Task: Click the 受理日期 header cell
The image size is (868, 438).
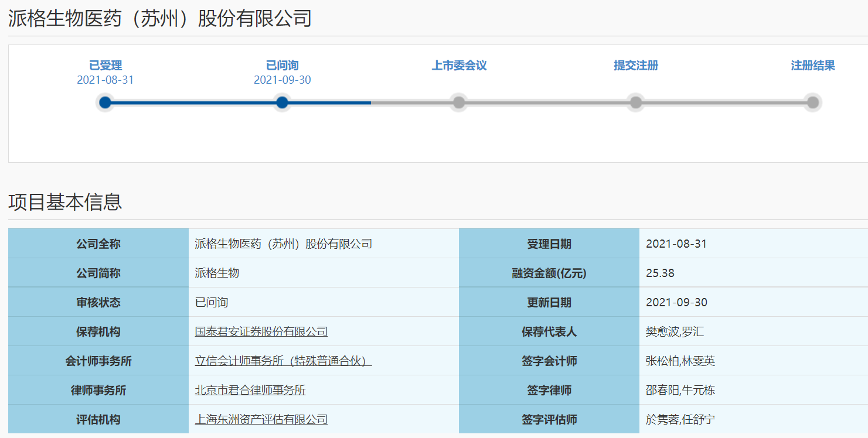Action: [x=549, y=244]
